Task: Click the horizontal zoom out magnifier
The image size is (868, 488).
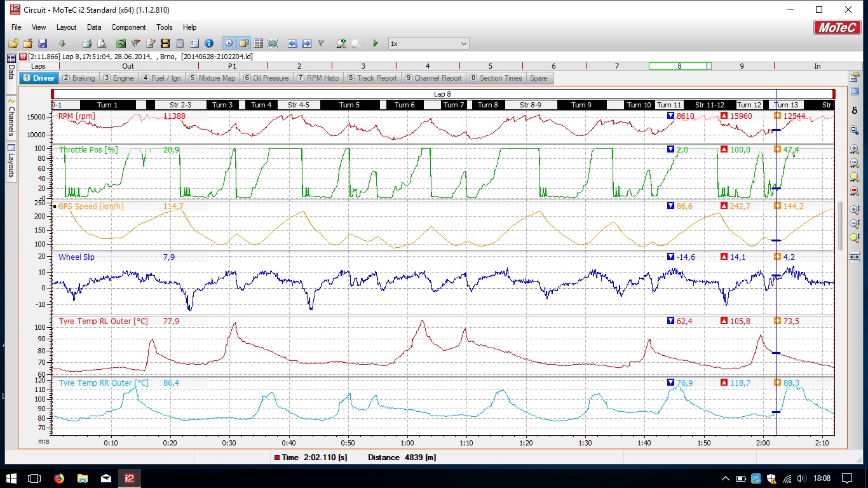Action: pyautogui.click(x=855, y=163)
